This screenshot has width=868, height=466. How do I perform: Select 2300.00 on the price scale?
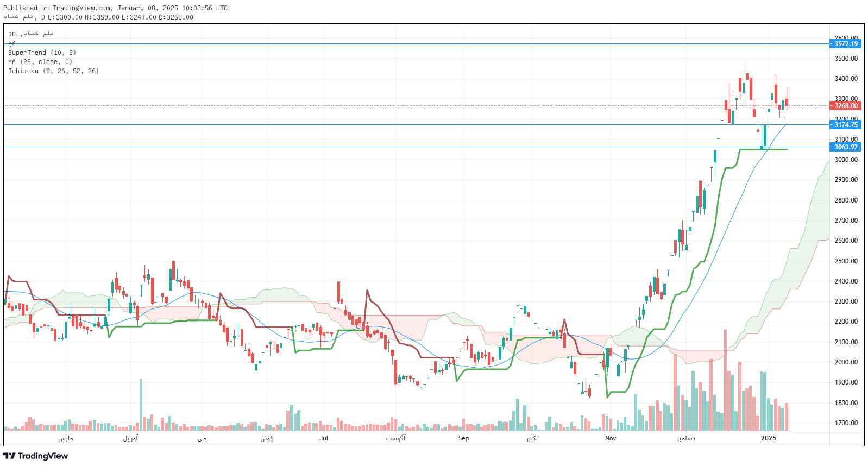click(846, 301)
